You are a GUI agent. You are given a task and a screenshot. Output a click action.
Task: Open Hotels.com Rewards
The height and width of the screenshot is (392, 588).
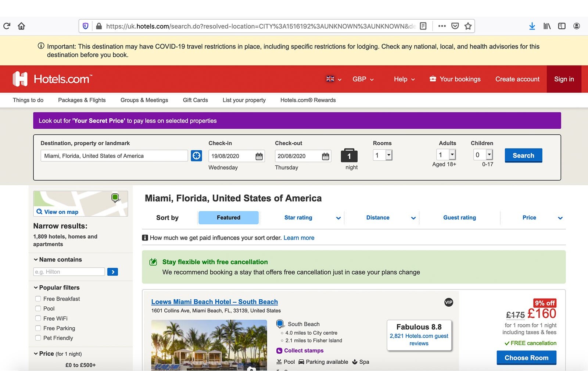coord(308,100)
